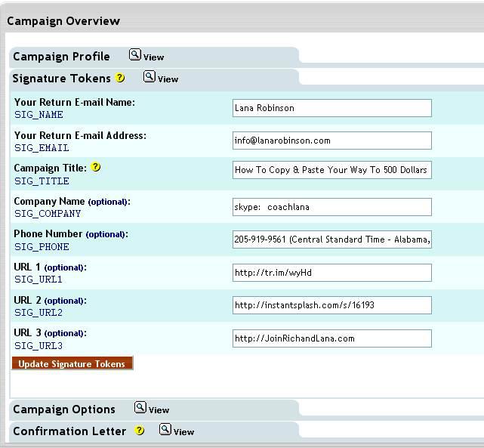Screen dimensions: 484x448
Task: Open help icon next to Signature Tokens
Action: tap(120, 78)
